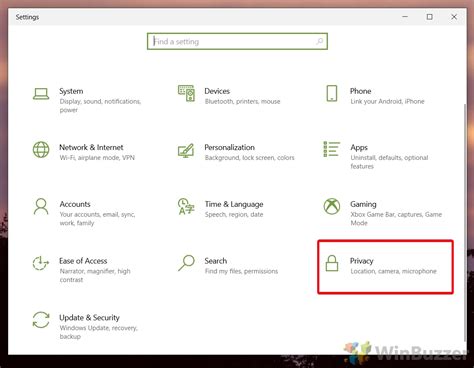The width and height of the screenshot is (474, 368).
Task: Select the Personalization heading
Action: [229, 147]
